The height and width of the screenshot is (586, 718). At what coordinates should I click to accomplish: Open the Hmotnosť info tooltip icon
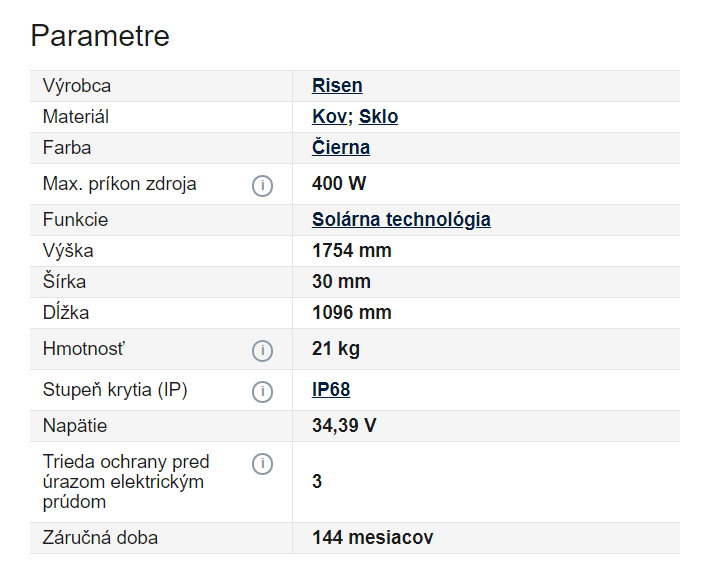[262, 350]
